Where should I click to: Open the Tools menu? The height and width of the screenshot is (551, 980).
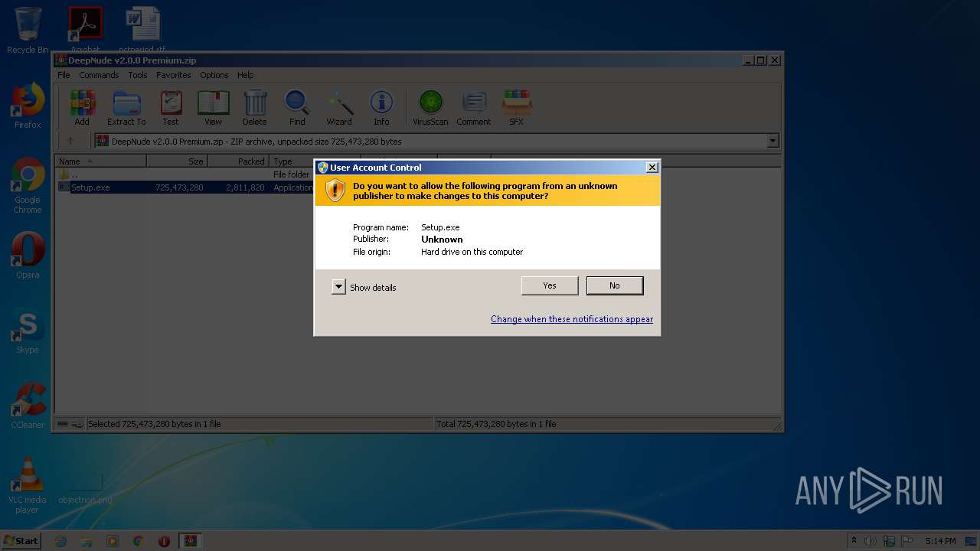point(138,75)
